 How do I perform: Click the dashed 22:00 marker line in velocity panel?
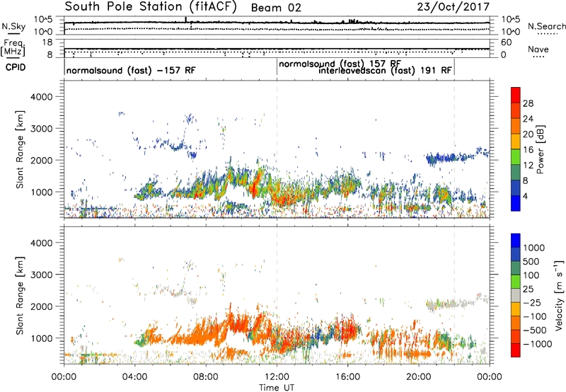pos(454,295)
